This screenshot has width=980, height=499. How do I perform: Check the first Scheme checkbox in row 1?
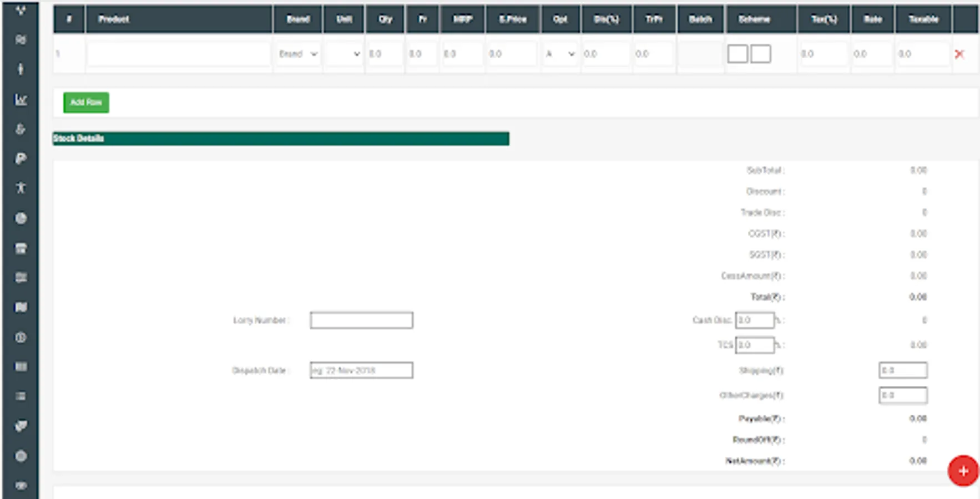[738, 54]
